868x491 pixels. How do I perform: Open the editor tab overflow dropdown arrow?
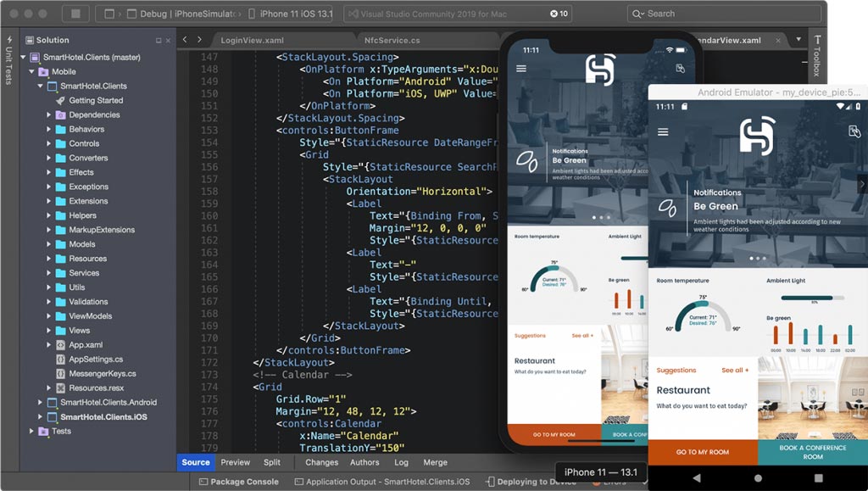798,39
